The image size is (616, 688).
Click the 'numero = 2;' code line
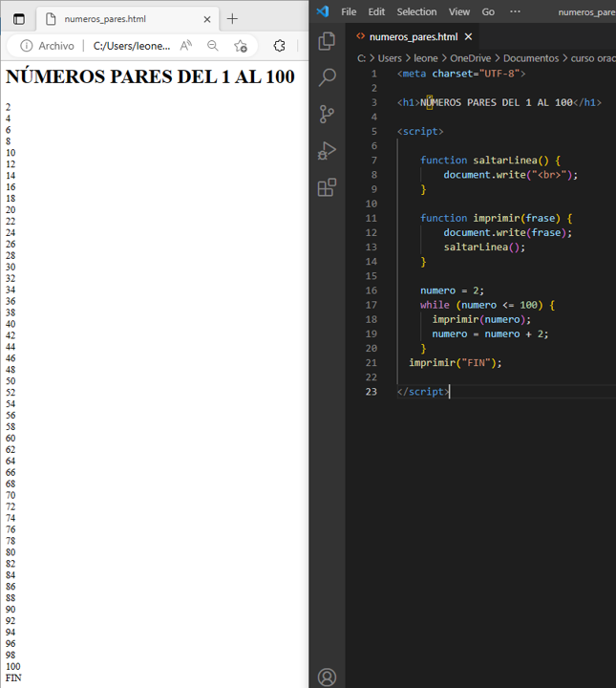click(452, 290)
